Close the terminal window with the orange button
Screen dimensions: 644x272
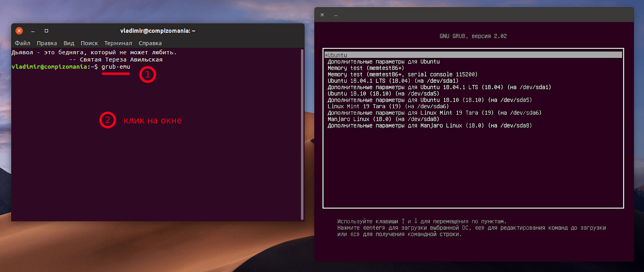(x=19, y=31)
